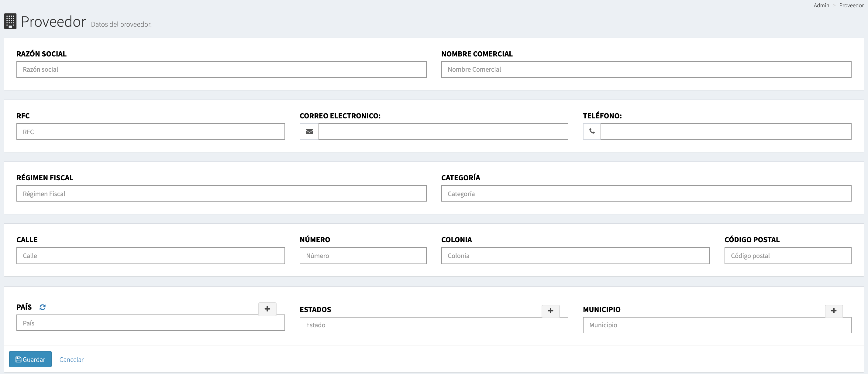Open the Estado selection field
The image size is (868, 374).
(x=433, y=325)
